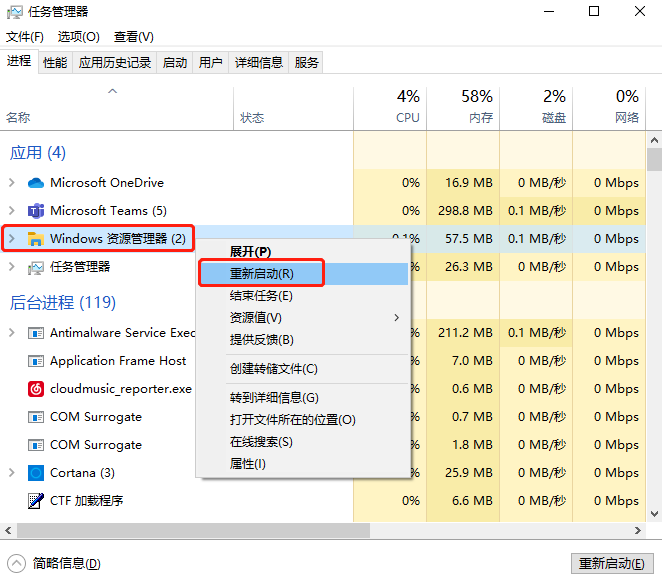Click the 应用 (4) group heading

coord(38,153)
